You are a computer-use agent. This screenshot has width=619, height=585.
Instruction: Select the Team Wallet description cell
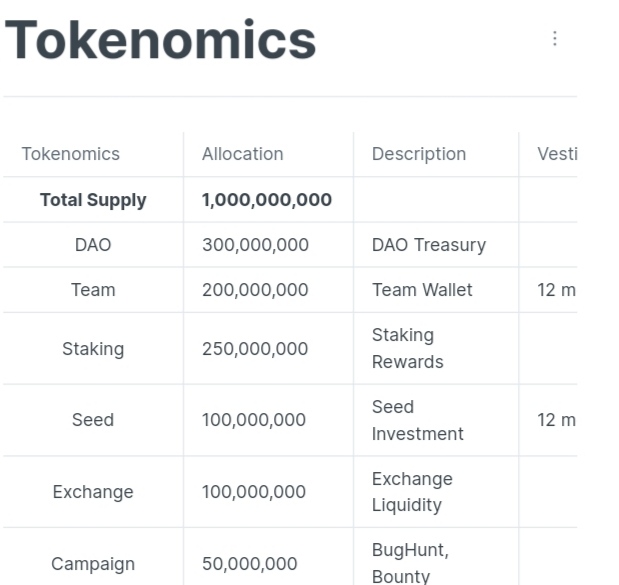[x=422, y=290]
